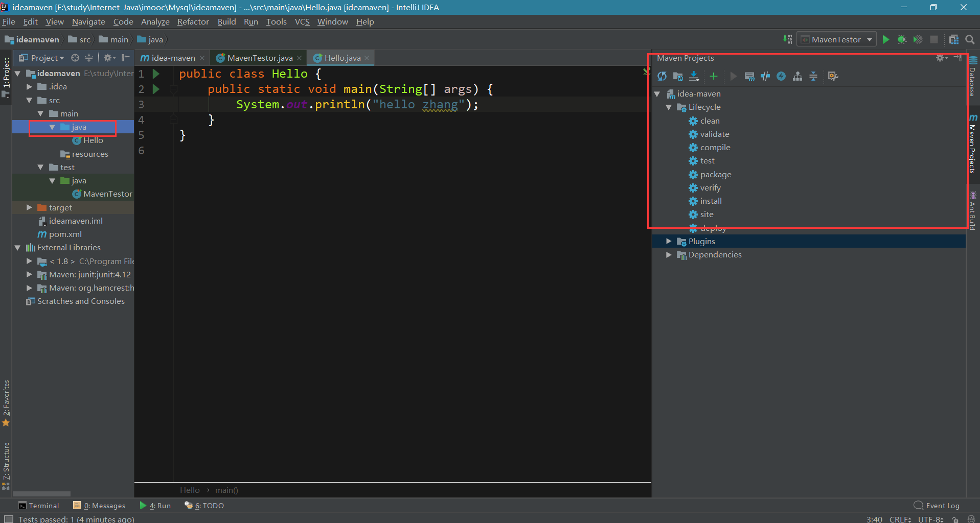Close the Hello.java tab

[x=367, y=58]
